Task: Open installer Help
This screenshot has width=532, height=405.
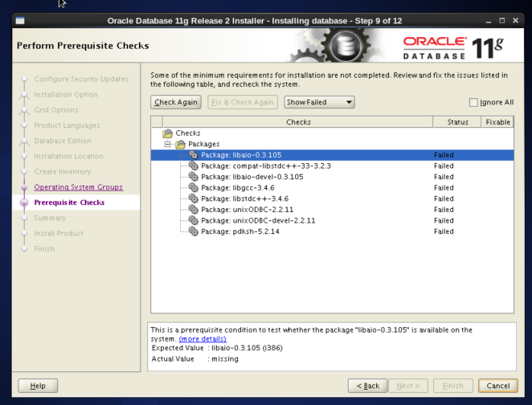Action: (38, 385)
